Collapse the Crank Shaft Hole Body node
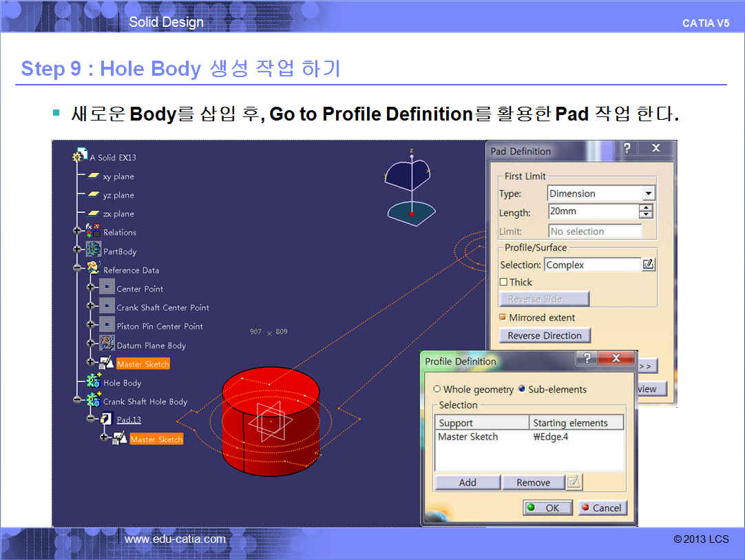This screenshot has width=745, height=560. pyautogui.click(x=77, y=400)
